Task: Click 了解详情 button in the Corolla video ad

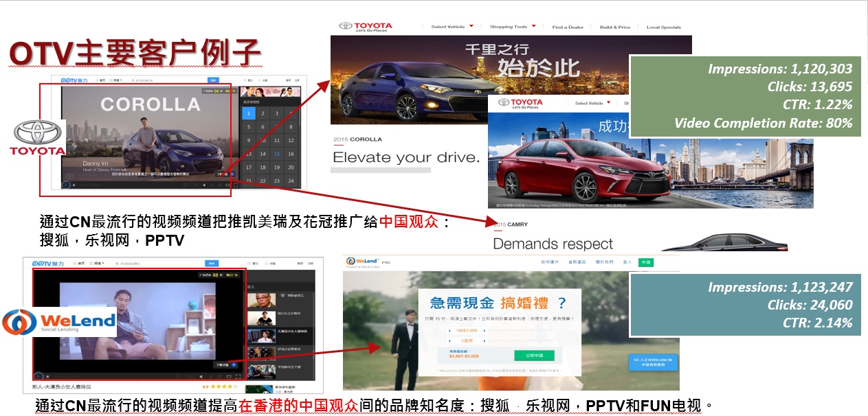Action: click(223, 174)
